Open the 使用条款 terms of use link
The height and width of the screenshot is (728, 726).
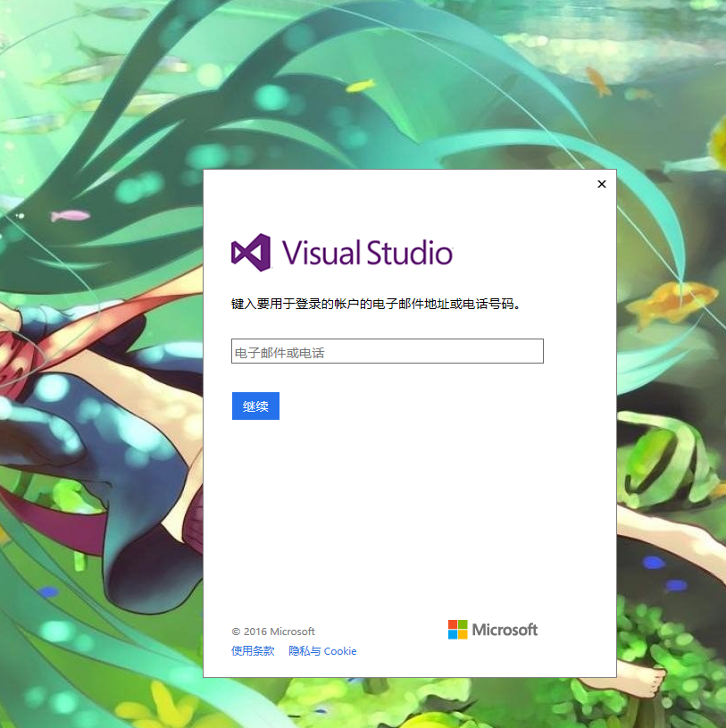click(253, 651)
